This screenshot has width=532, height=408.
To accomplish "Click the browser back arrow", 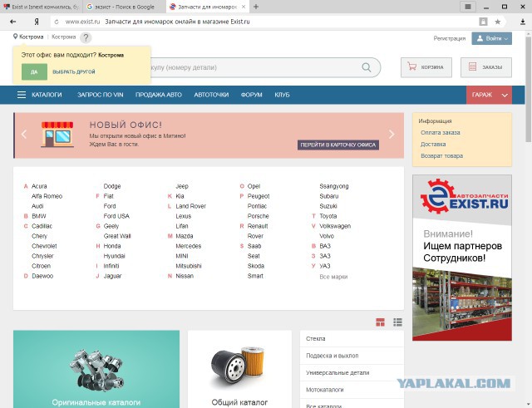I will click(x=13, y=22).
